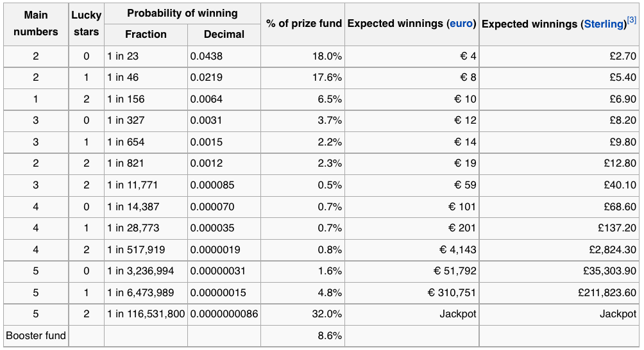This screenshot has width=644, height=350.
Task: Select the 1 in 116,531,800 cell
Action: [x=146, y=314]
